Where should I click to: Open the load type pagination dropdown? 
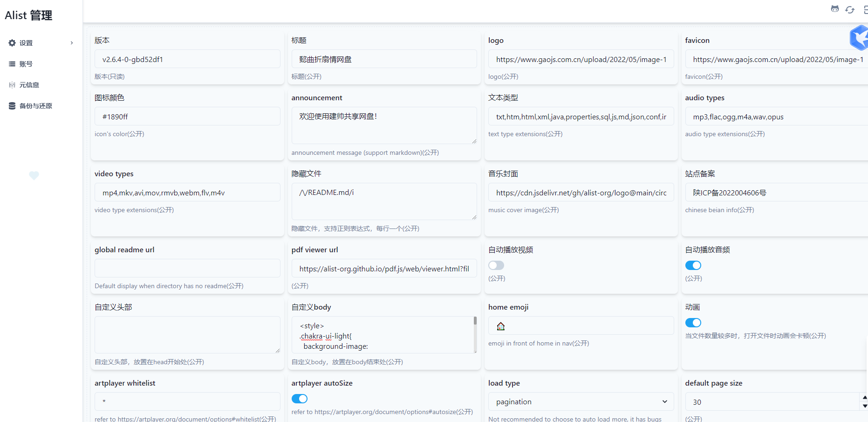click(x=581, y=401)
